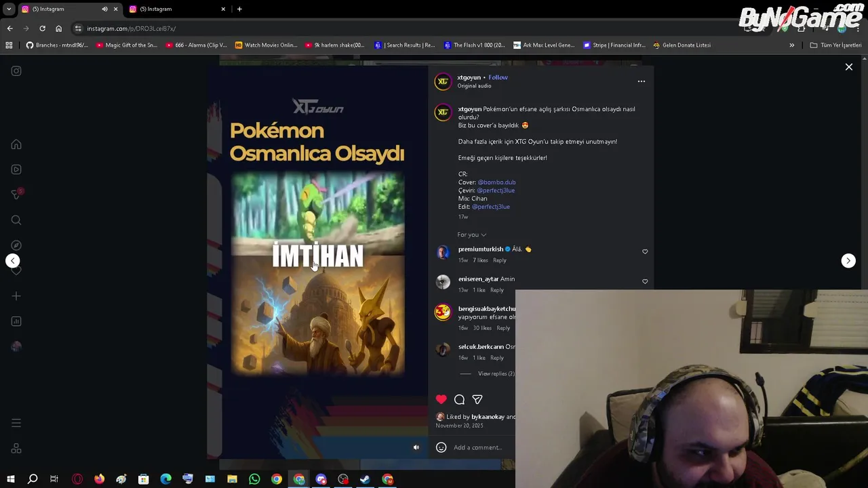Image resolution: width=868 pixels, height=488 pixels.
Task: Open Gelen Donate Listesi bookmark
Action: (682, 45)
